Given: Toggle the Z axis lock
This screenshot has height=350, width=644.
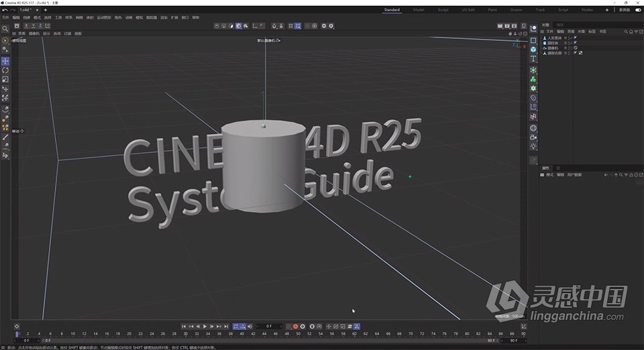Looking at the screenshot, I should tap(40, 26).
